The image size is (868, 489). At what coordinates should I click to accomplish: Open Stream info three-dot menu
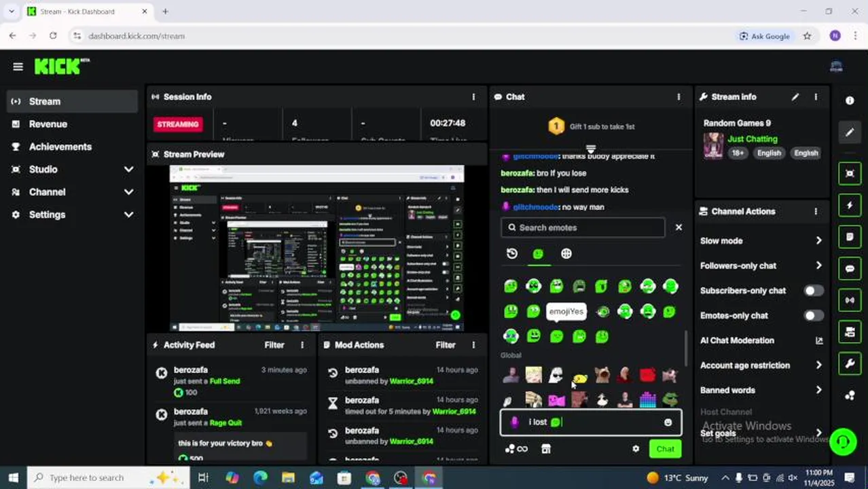tap(816, 97)
